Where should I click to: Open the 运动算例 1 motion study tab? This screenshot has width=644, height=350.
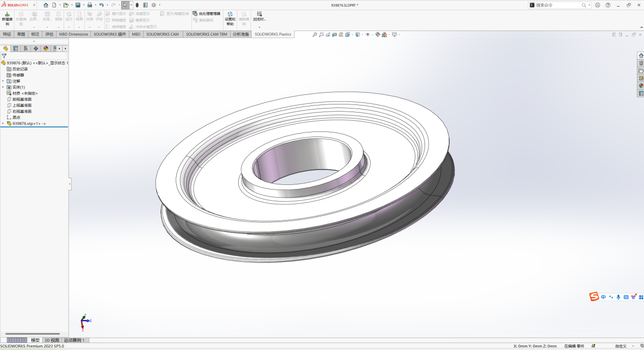point(74,340)
